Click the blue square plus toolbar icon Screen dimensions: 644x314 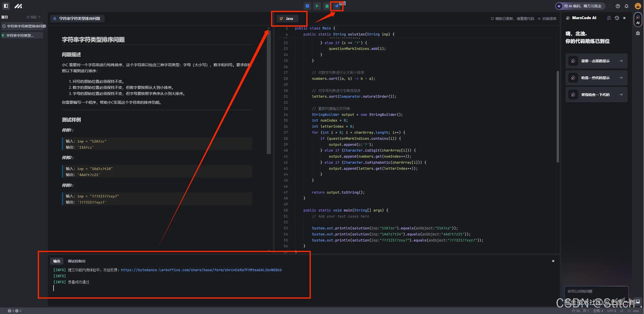[307, 6]
